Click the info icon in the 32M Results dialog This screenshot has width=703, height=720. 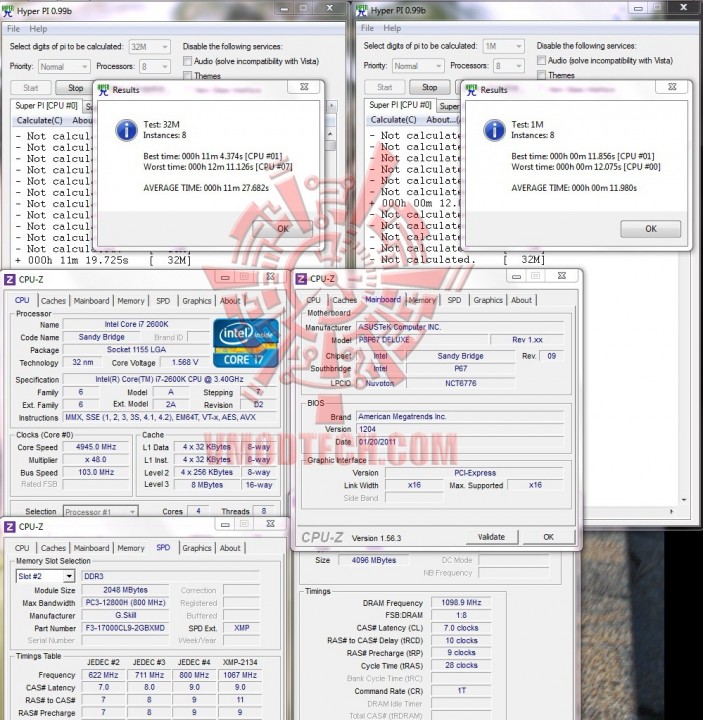pyautogui.click(x=126, y=130)
